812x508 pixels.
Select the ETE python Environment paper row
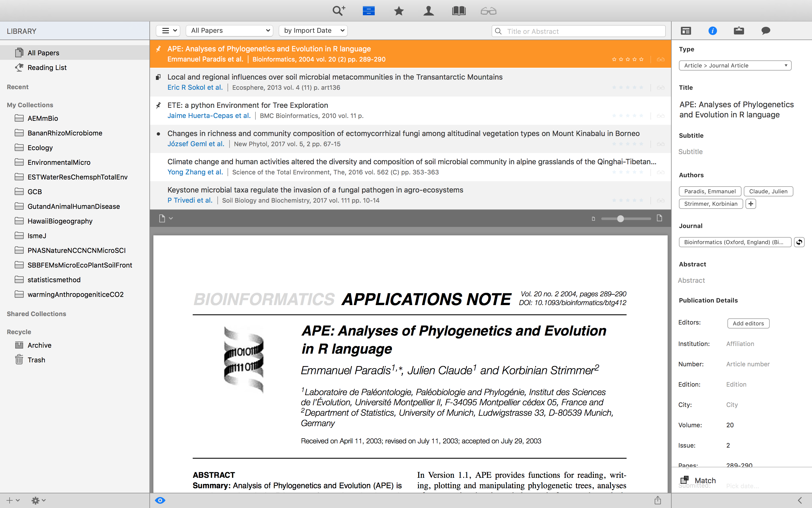(x=410, y=110)
